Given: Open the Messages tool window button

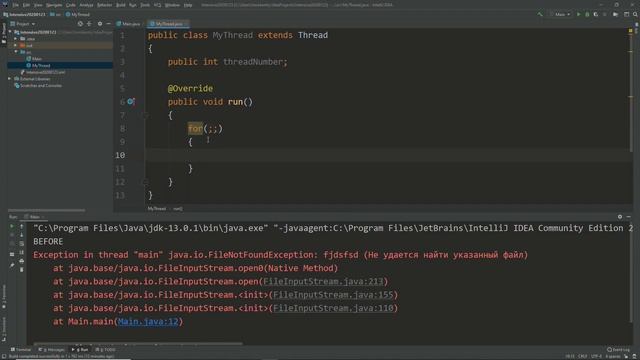Looking at the screenshot, I should point(51,350).
